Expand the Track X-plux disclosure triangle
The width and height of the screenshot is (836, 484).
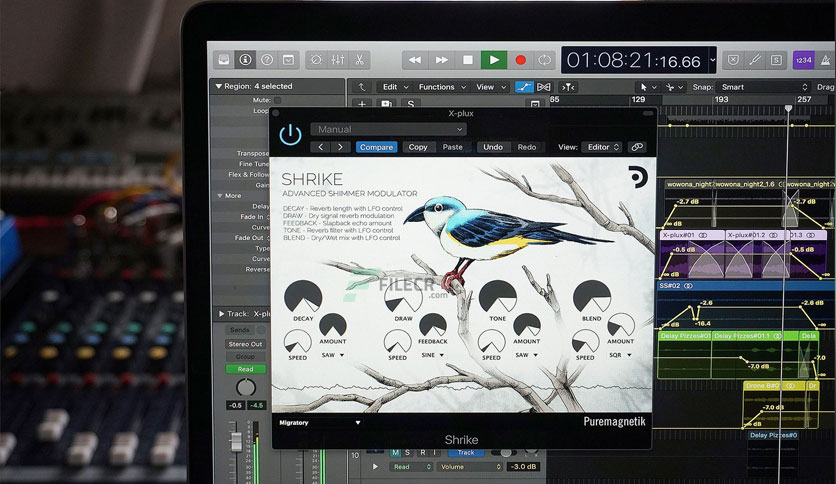[x=221, y=314]
